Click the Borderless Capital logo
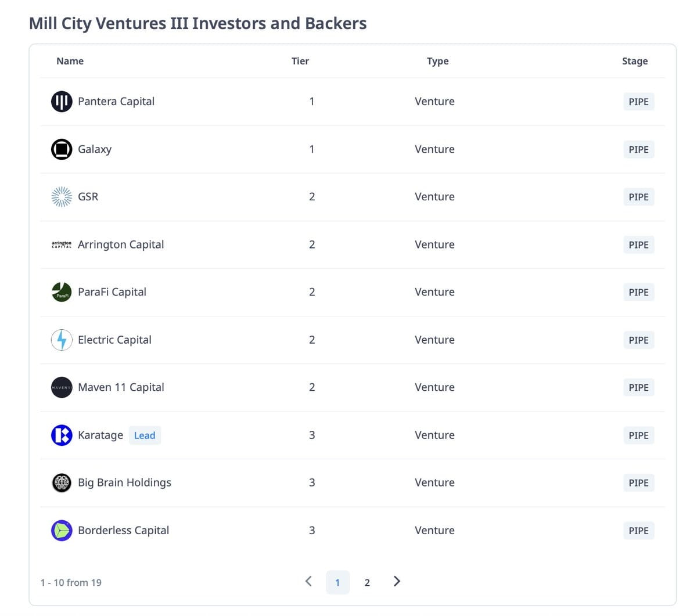 [62, 530]
